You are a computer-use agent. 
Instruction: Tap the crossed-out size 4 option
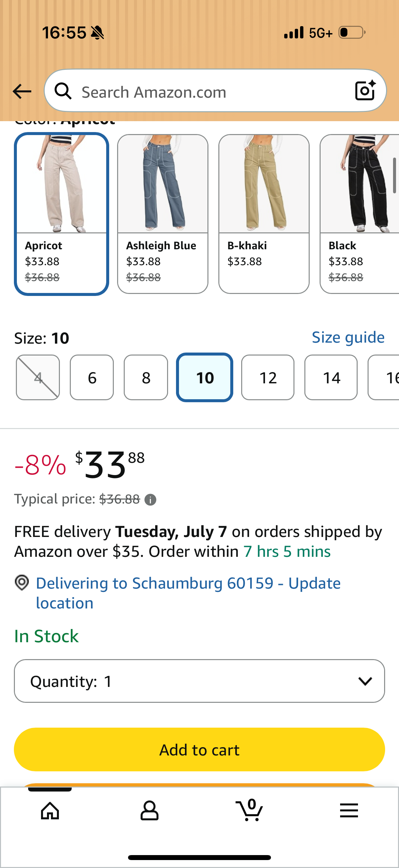(x=38, y=377)
